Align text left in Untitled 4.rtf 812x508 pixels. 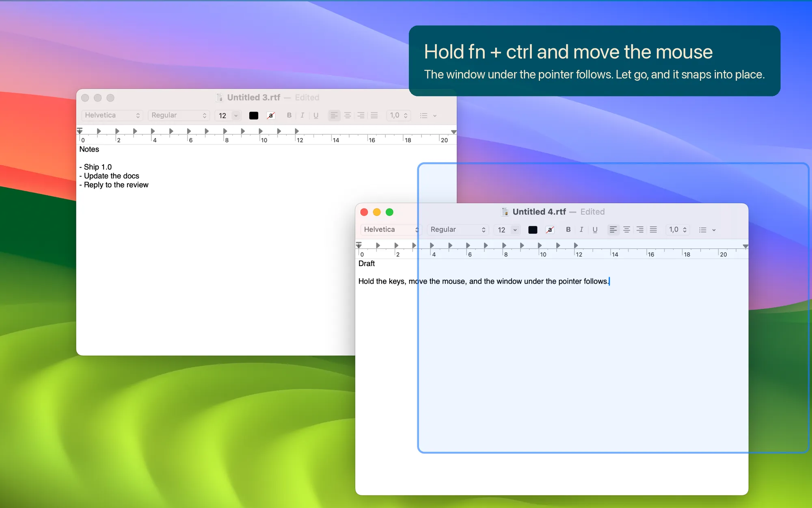click(613, 230)
